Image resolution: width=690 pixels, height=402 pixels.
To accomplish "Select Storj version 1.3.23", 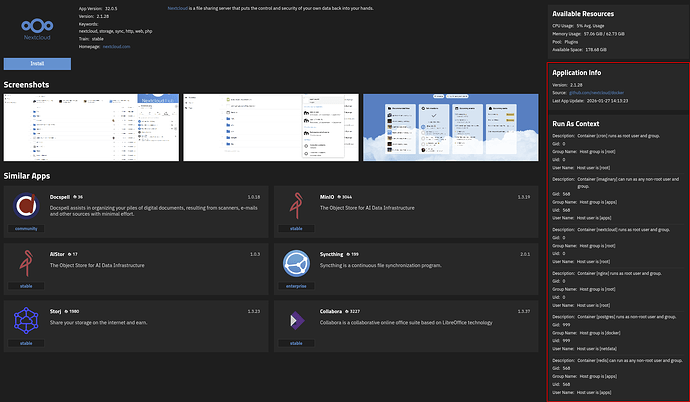I will (254, 311).
